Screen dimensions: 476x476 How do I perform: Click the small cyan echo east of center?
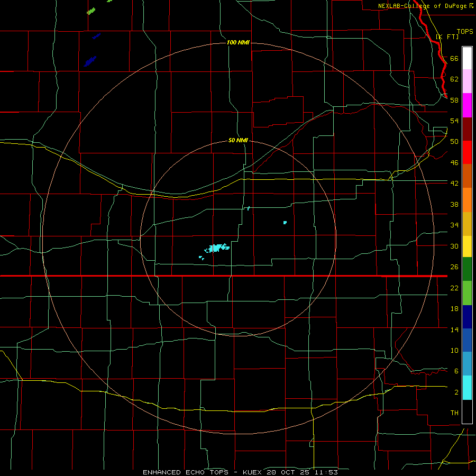[285, 223]
